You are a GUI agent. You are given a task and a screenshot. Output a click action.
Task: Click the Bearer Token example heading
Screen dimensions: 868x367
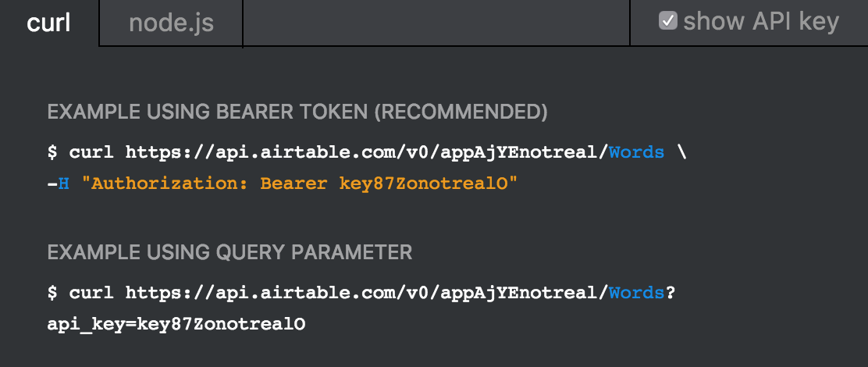pyautogui.click(x=297, y=112)
